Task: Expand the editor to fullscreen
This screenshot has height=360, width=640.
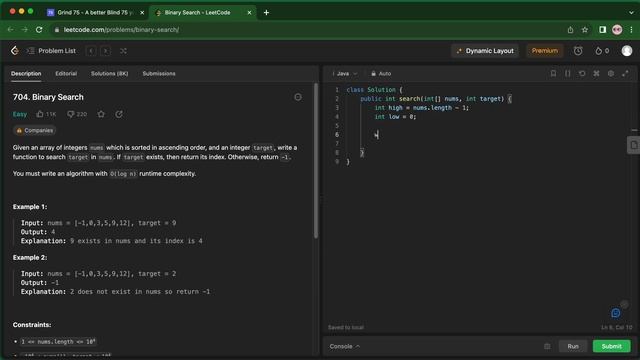Action: (x=625, y=73)
